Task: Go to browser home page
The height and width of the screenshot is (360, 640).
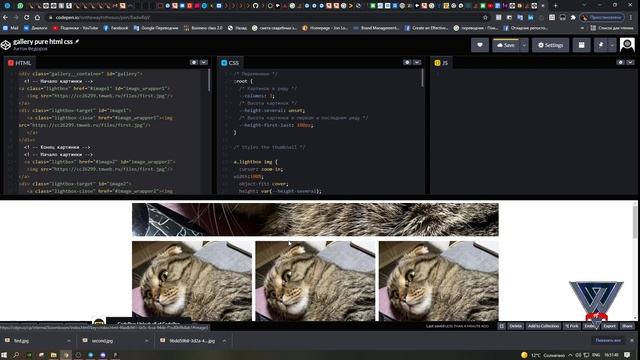Action: coord(37,18)
